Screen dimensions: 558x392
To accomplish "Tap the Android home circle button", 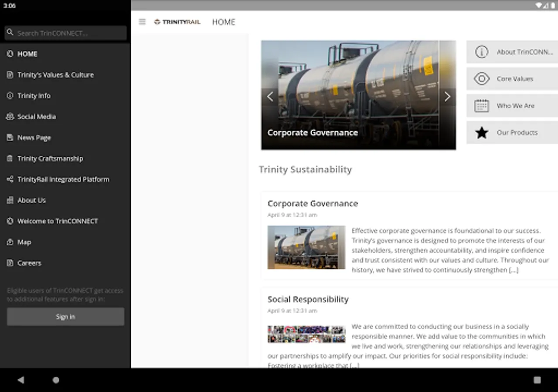I will pyautogui.click(x=56, y=380).
